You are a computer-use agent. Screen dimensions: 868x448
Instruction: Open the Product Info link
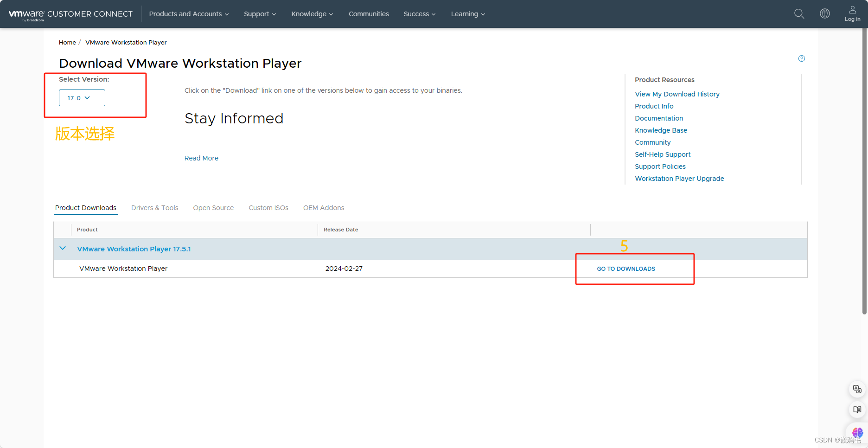654,106
